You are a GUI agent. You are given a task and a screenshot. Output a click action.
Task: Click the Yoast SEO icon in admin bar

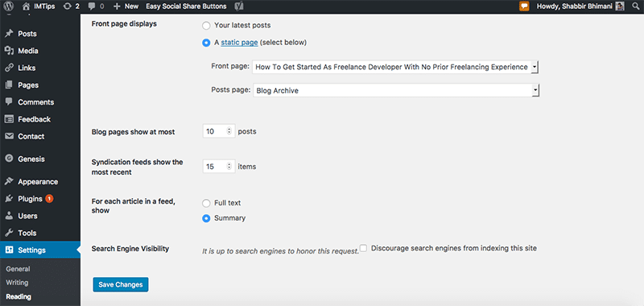coord(238,6)
